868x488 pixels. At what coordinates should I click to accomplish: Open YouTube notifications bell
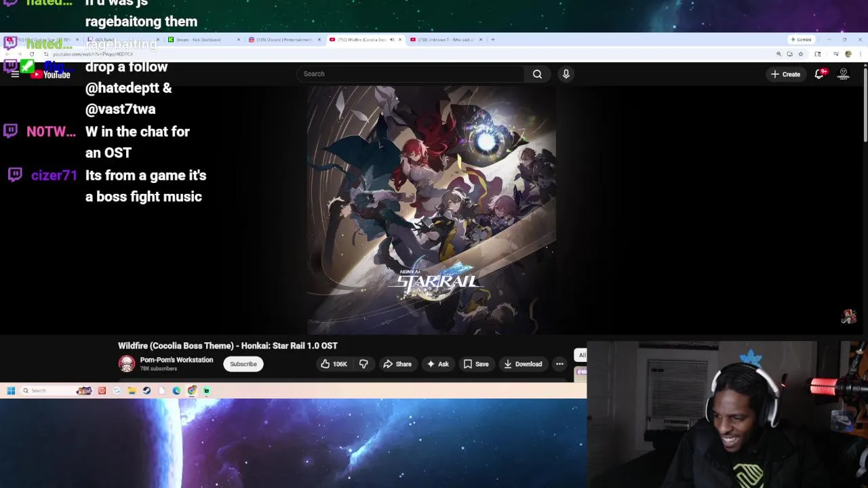(x=819, y=74)
